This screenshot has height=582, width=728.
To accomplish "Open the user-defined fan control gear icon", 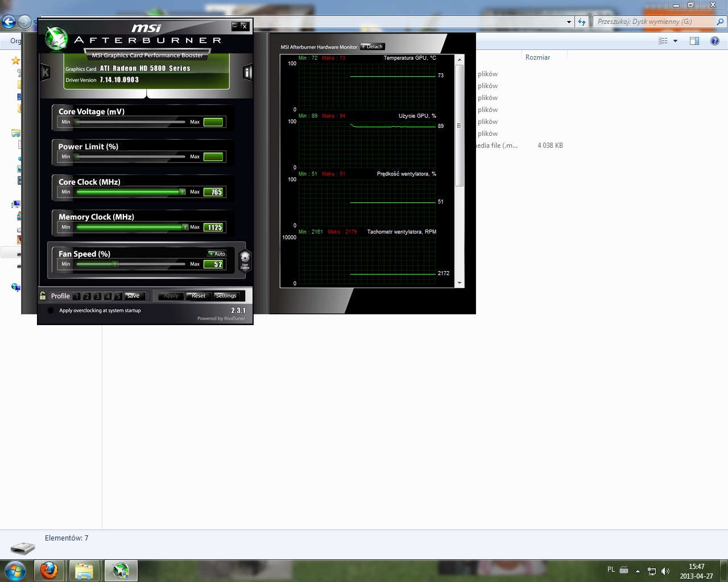I will 245,260.
